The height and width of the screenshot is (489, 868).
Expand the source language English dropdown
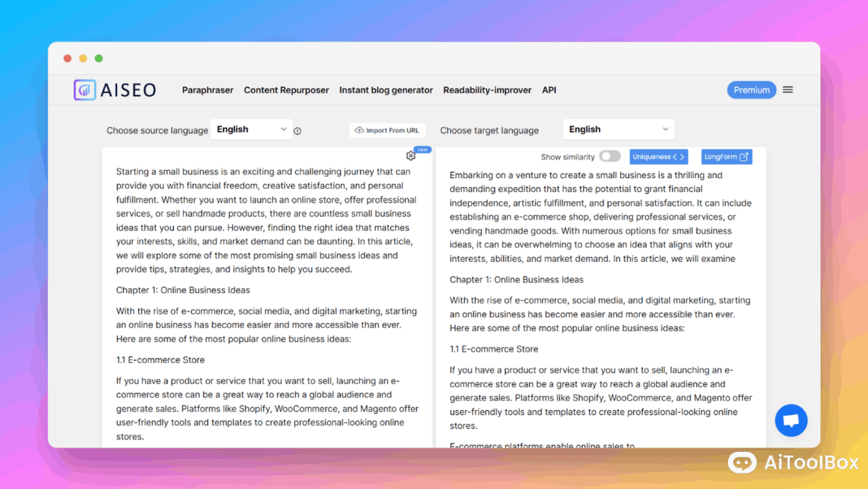[x=251, y=130]
